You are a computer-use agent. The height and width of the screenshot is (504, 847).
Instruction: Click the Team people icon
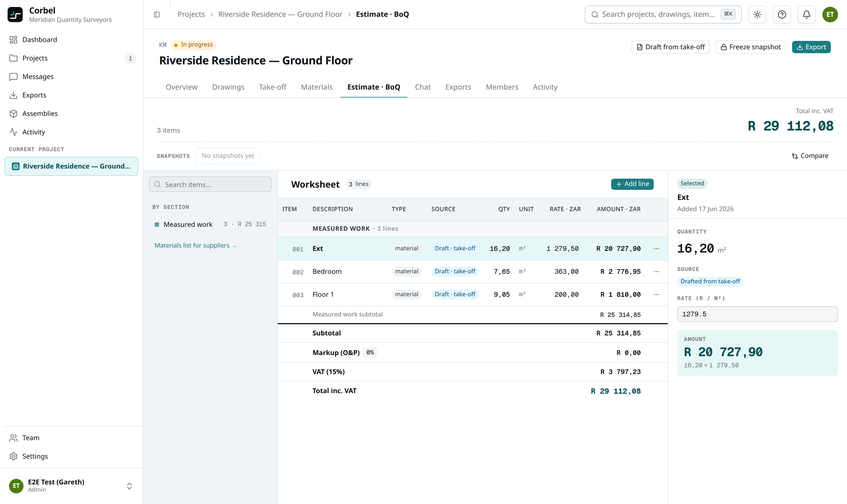click(13, 438)
